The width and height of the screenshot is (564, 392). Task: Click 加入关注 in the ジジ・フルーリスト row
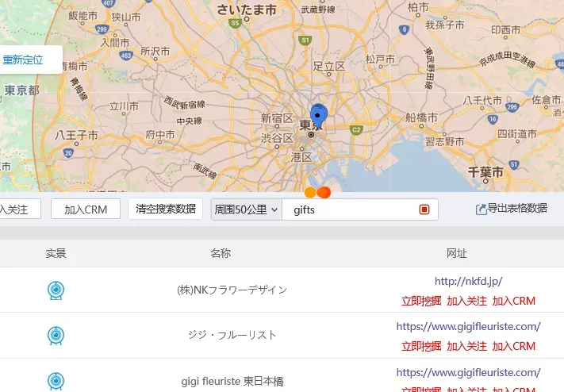[x=466, y=346]
